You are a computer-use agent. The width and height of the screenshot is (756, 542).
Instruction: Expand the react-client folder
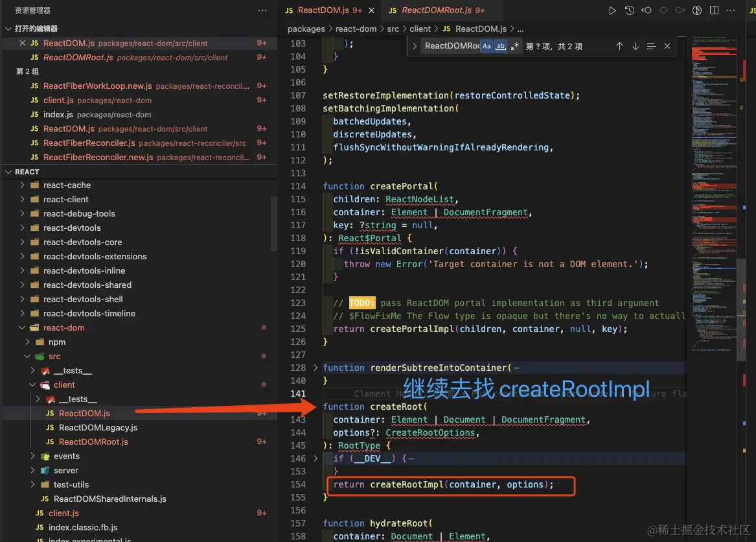pyautogui.click(x=22, y=199)
